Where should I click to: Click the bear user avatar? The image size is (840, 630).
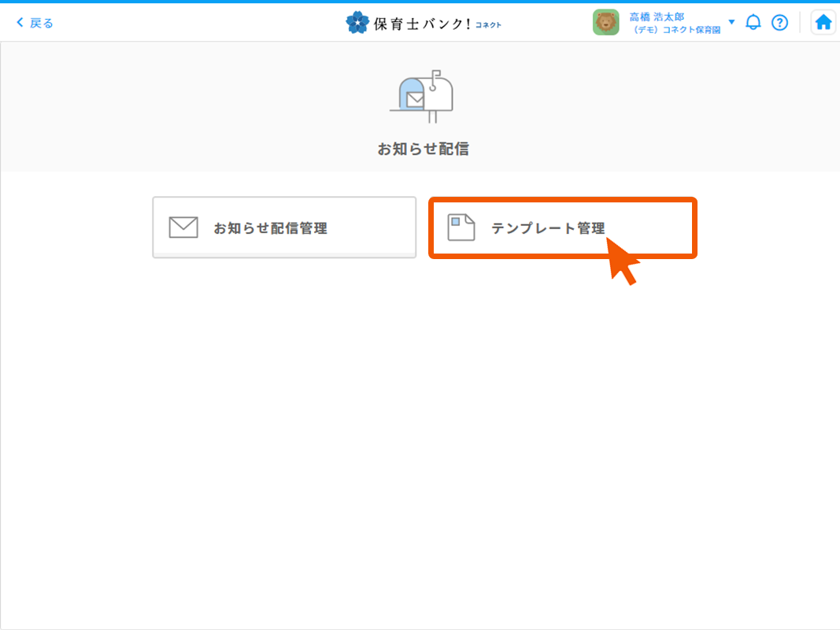(x=605, y=23)
